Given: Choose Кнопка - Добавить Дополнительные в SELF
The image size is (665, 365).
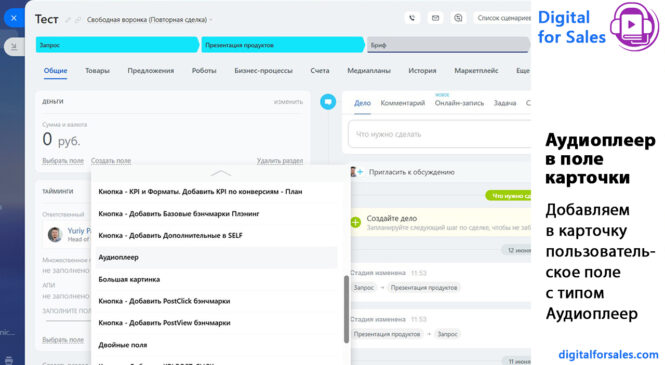Looking at the screenshot, I should [216, 235].
